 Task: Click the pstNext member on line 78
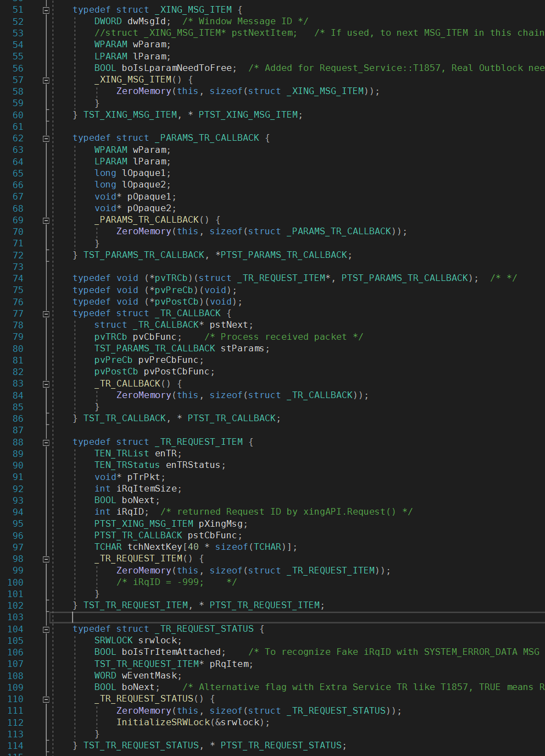pos(229,325)
